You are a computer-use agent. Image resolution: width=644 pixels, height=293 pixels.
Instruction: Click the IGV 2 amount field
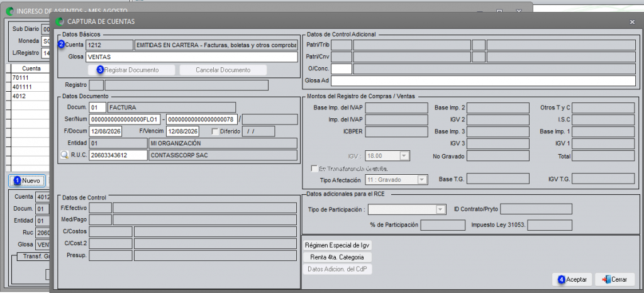tap(498, 120)
